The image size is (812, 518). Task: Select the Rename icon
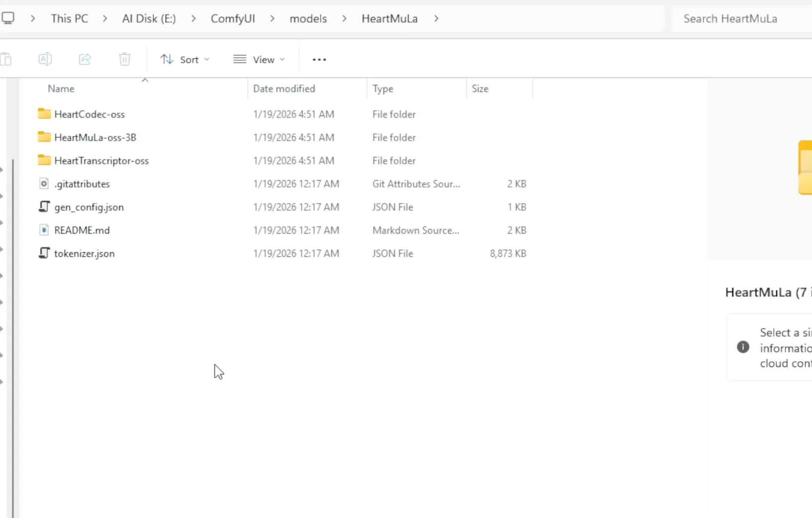pyautogui.click(x=44, y=59)
